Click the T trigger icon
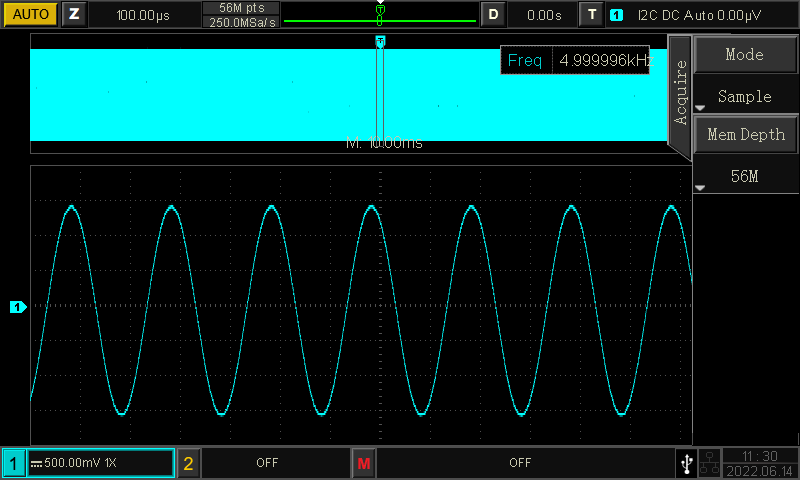 (x=592, y=15)
